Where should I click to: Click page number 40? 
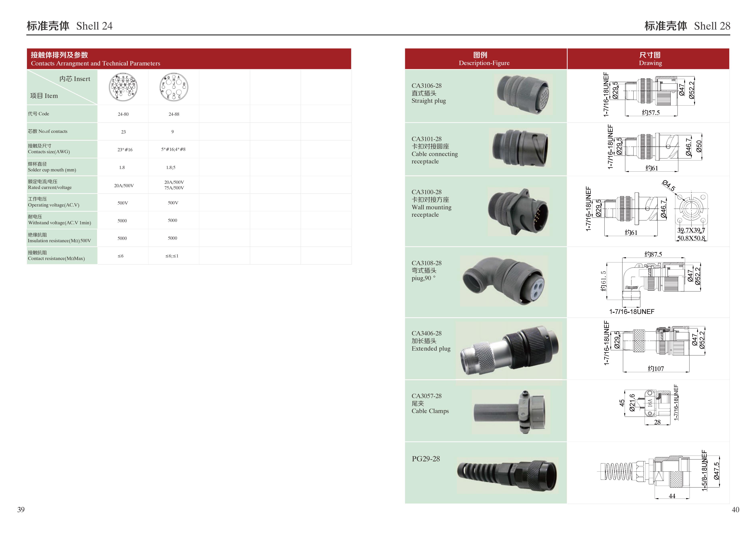(x=735, y=510)
